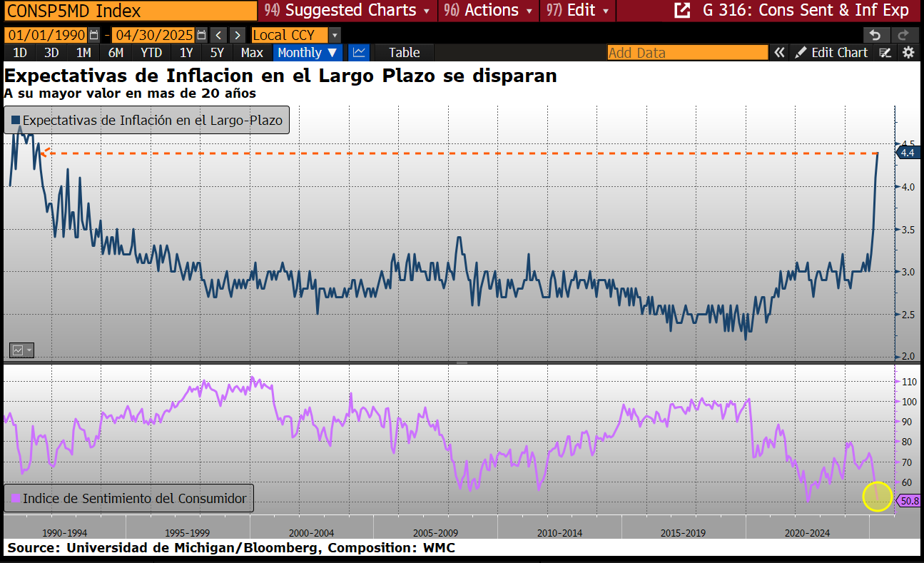Click the blue swatch in the Expectativas legend
Screen dimensions: 924x563
click(16, 121)
